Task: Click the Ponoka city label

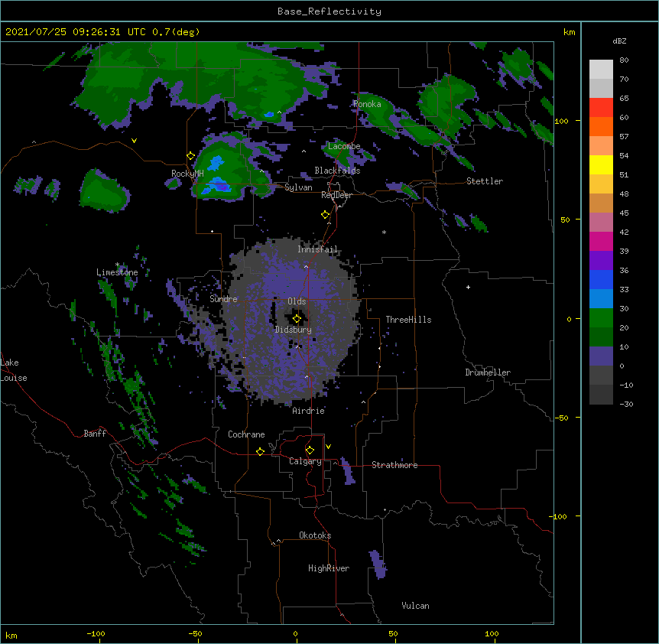Action: coord(367,104)
